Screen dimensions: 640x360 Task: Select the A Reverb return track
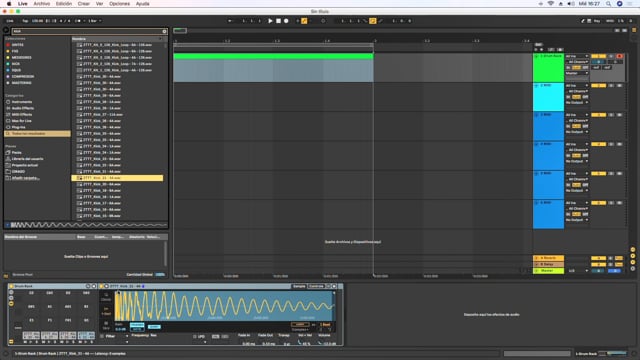point(549,258)
